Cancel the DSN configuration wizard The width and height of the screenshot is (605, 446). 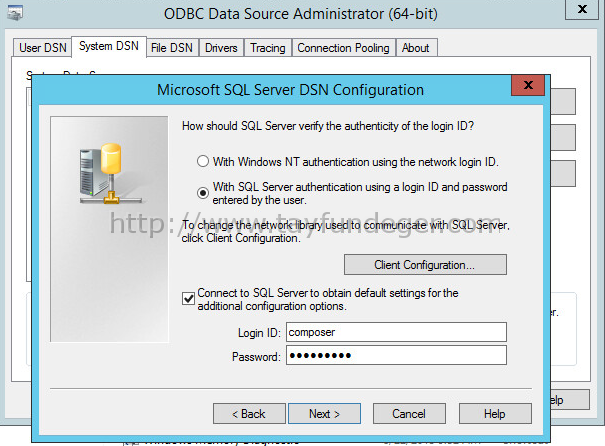coord(409,414)
